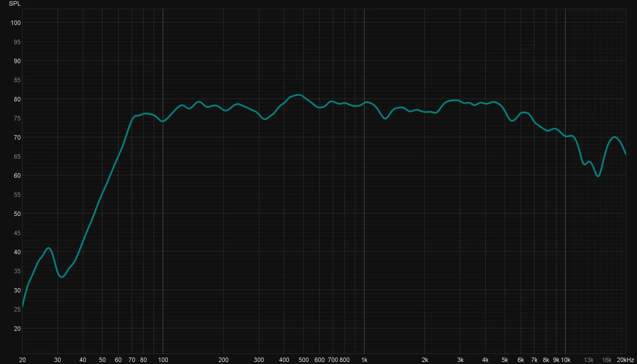Click the 20kHz frequency label

(x=625, y=360)
